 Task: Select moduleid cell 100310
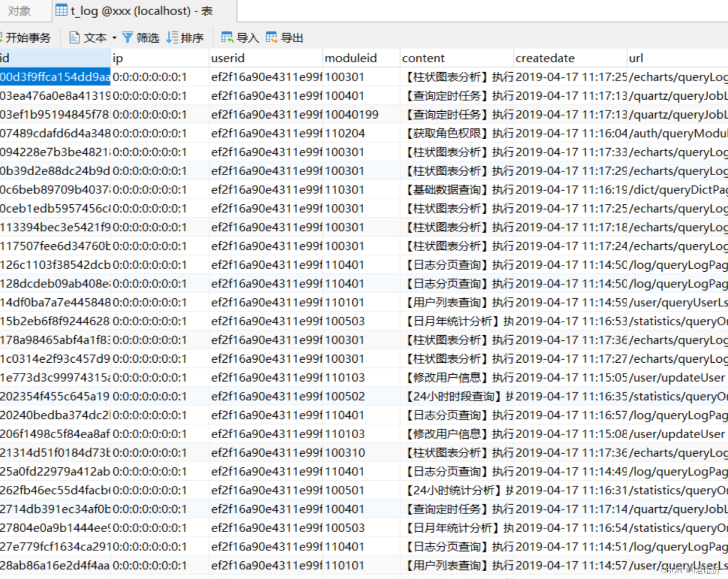pyautogui.click(x=362, y=453)
